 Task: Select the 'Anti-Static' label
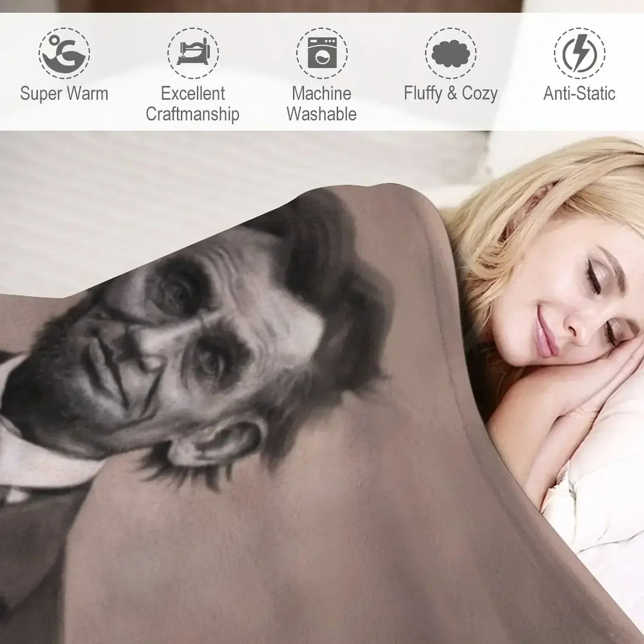(580, 93)
